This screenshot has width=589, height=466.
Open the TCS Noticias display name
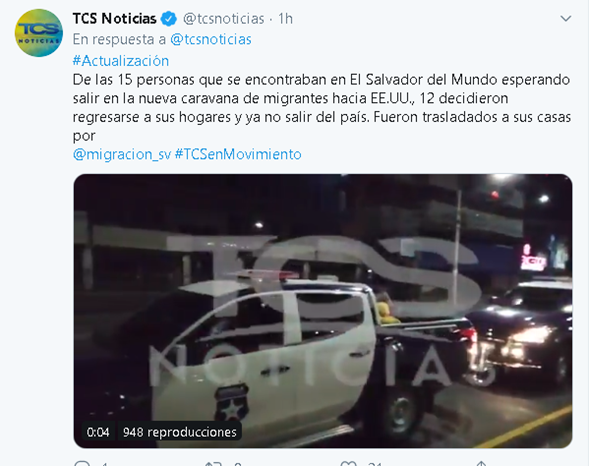(x=115, y=18)
